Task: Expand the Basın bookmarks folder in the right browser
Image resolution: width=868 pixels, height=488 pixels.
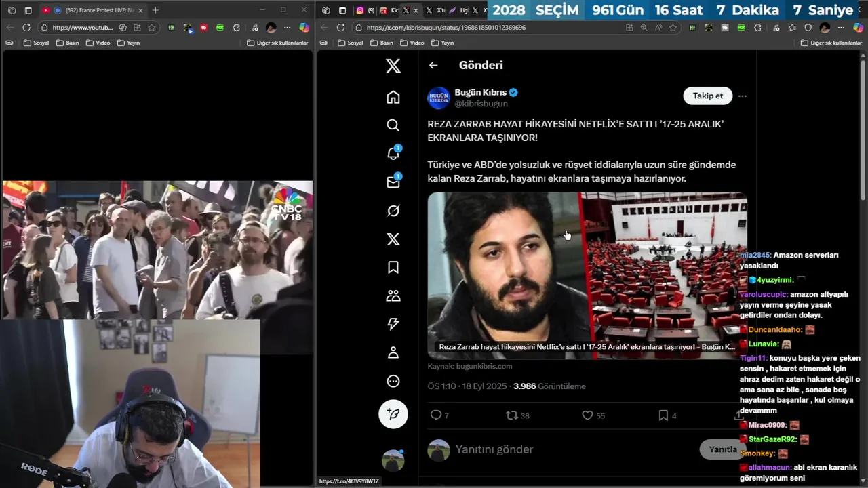Action: coord(381,43)
